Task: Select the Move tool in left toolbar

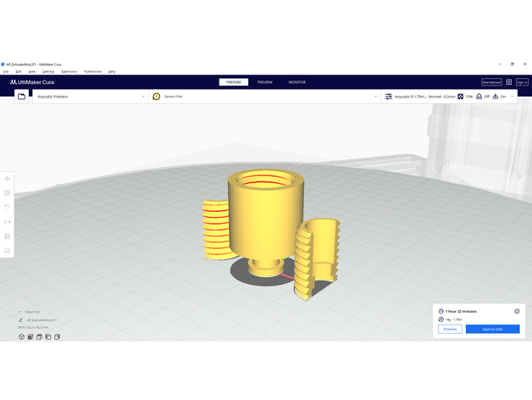Action: click(x=8, y=179)
